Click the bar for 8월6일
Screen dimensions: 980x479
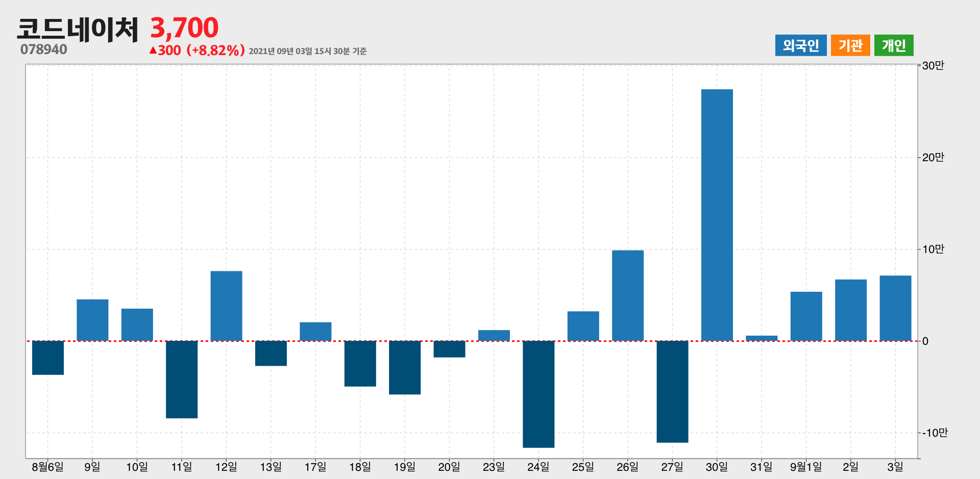pyautogui.click(x=48, y=358)
